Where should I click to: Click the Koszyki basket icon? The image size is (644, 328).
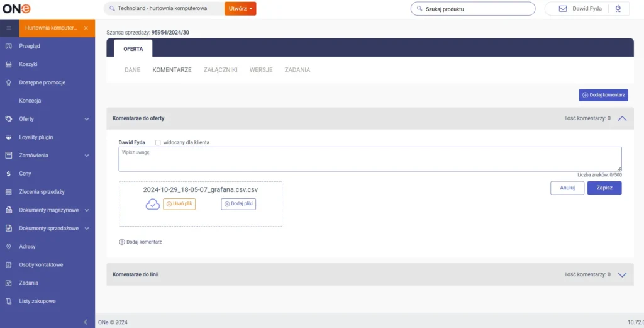tap(9, 64)
